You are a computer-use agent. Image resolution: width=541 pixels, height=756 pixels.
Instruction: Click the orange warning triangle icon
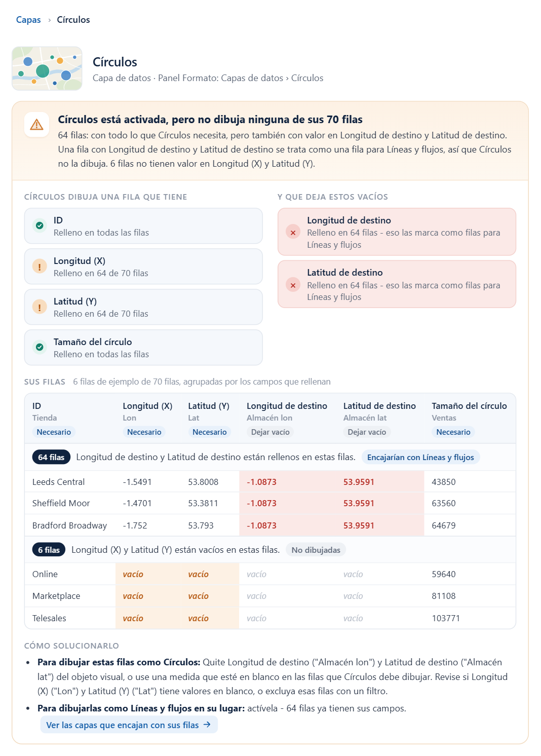[x=37, y=125]
